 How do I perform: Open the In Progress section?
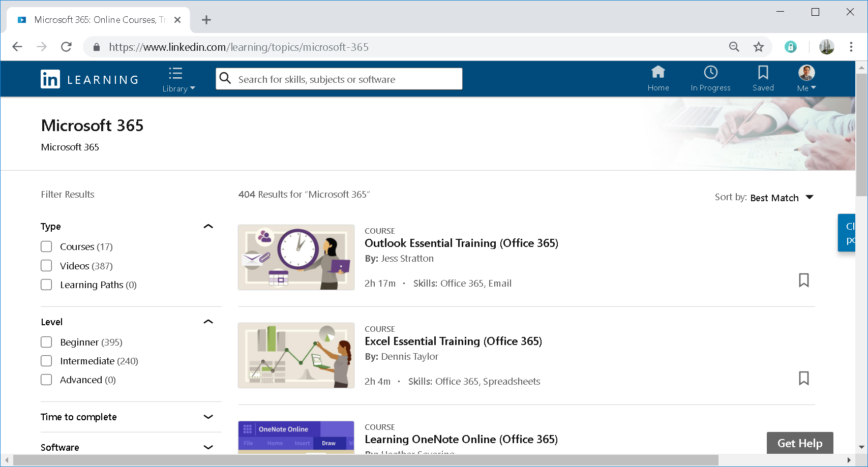pyautogui.click(x=710, y=79)
